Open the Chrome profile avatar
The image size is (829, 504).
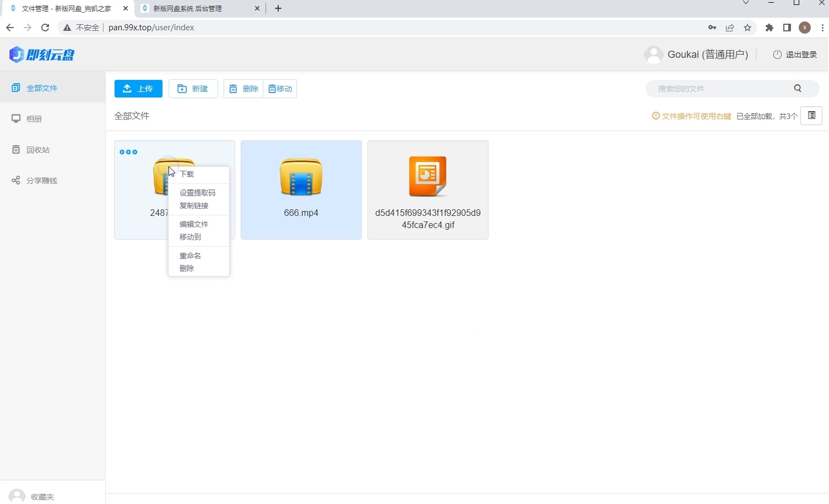[805, 28]
